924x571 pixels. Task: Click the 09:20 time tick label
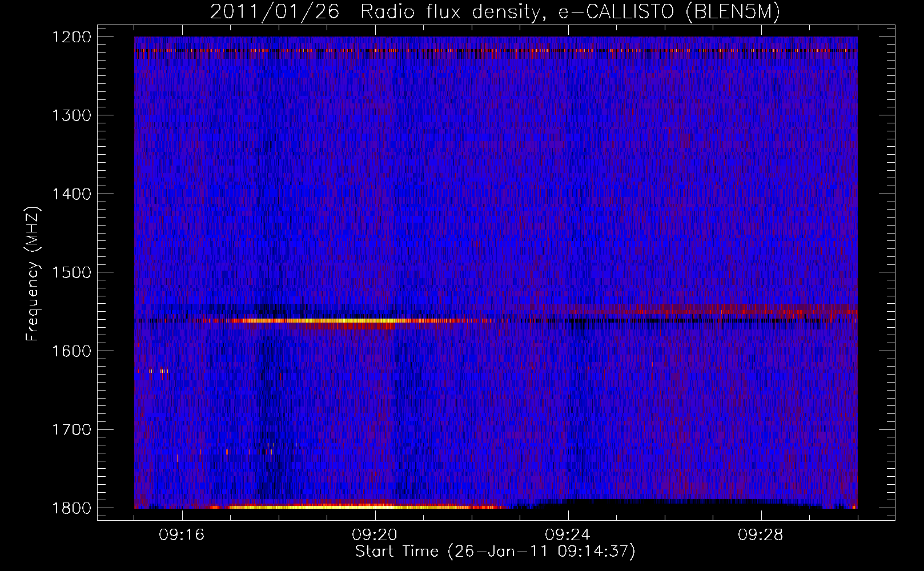375,535
